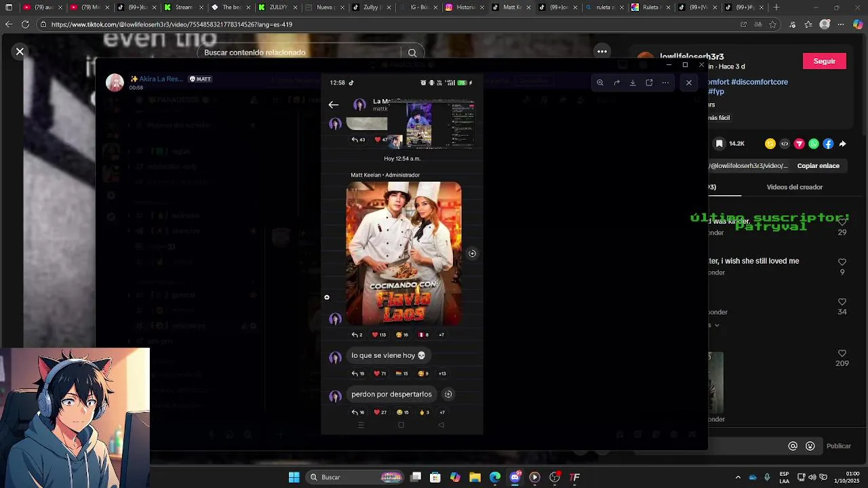The height and width of the screenshot is (488, 868).
Task: Save video with bookmark icon 14.2K
Action: point(719,144)
